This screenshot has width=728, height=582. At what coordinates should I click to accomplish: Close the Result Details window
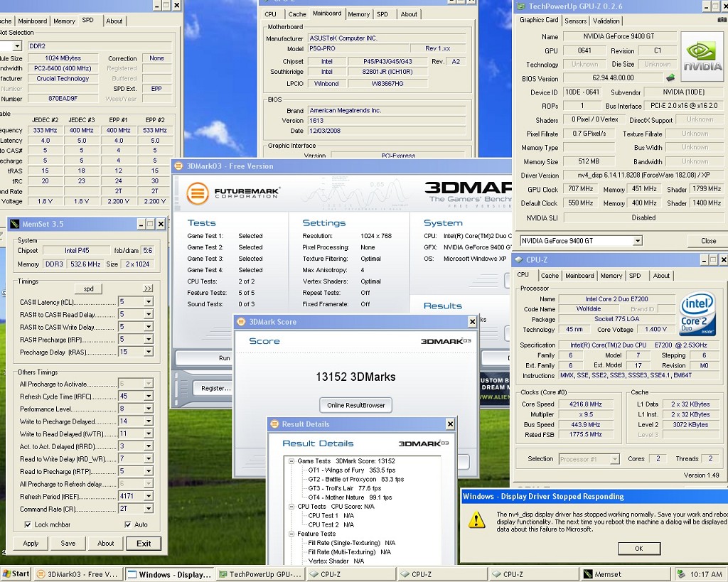click(450, 424)
